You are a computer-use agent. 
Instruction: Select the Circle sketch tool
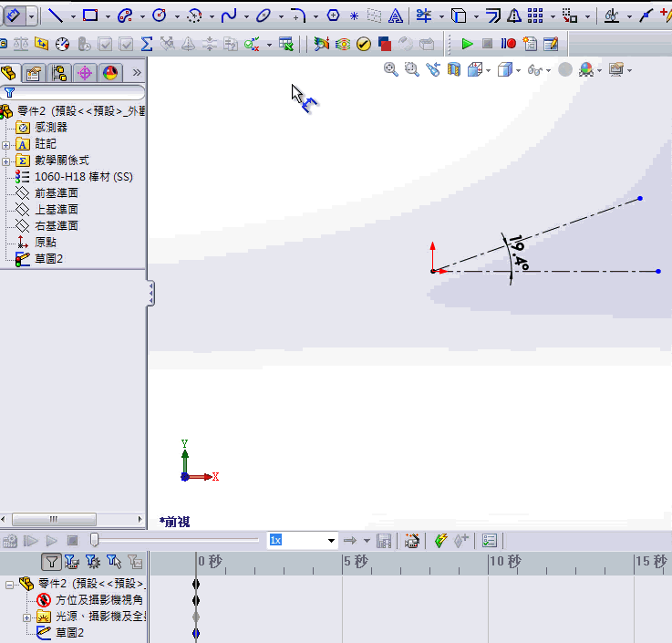160,16
